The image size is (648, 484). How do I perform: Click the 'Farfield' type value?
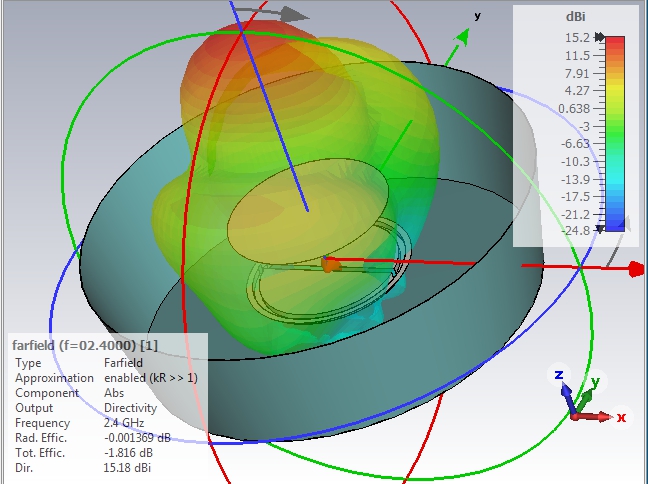pyautogui.click(x=123, y=362)
